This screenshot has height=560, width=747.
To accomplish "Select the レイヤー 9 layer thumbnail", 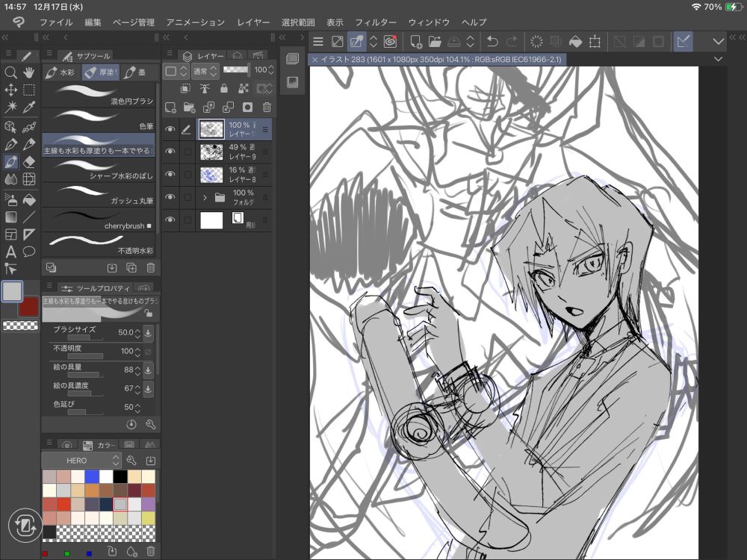I will 212,152.
